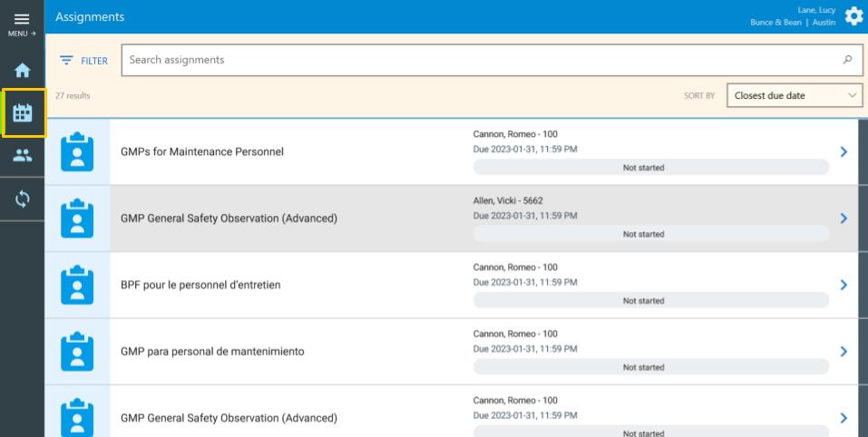This screenshot has width=868, height=437.
Task: Click the clipboard icon for BPF pour le personnel
Action: click(77, 285)
